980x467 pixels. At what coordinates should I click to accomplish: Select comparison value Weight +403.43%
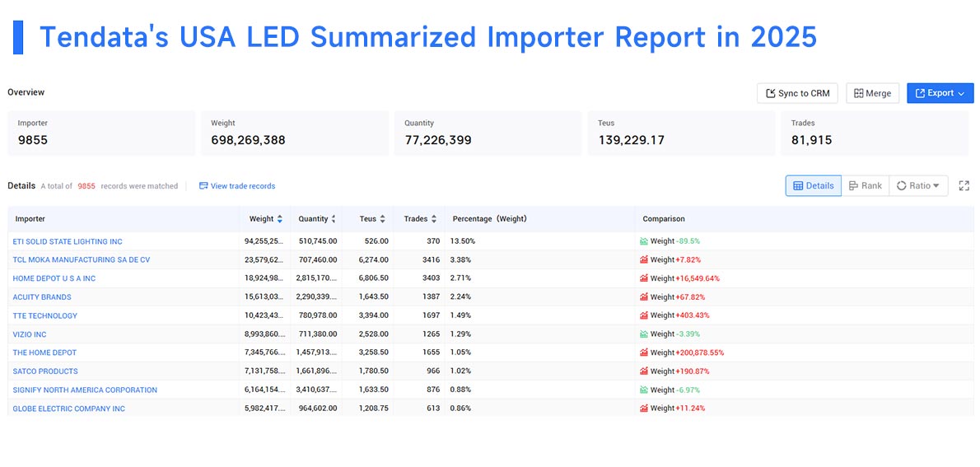point(679,315)
